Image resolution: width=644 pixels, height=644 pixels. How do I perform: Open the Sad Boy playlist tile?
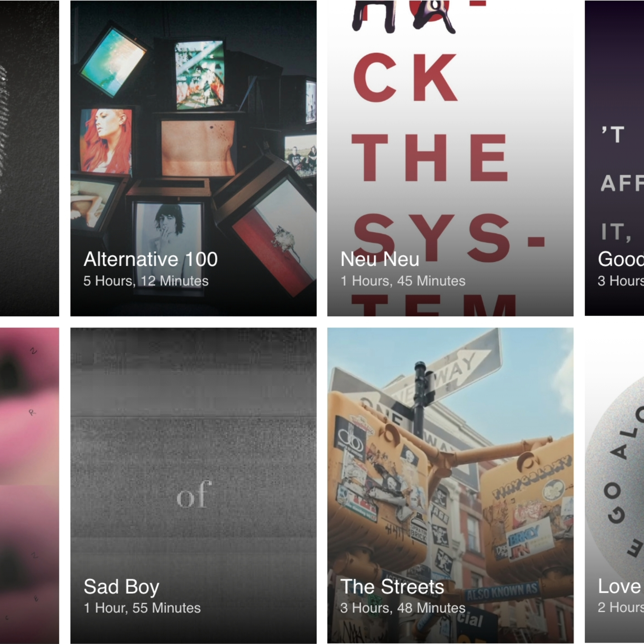(193, 485)
